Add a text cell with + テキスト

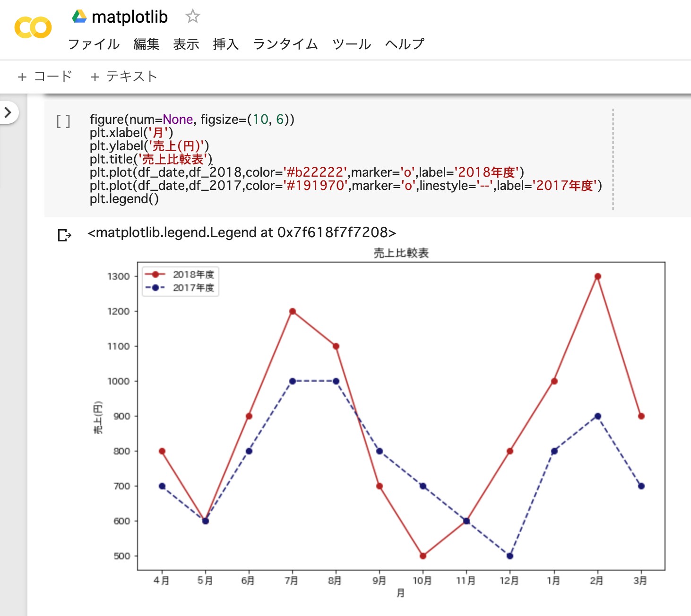click(x=123, y=77)
